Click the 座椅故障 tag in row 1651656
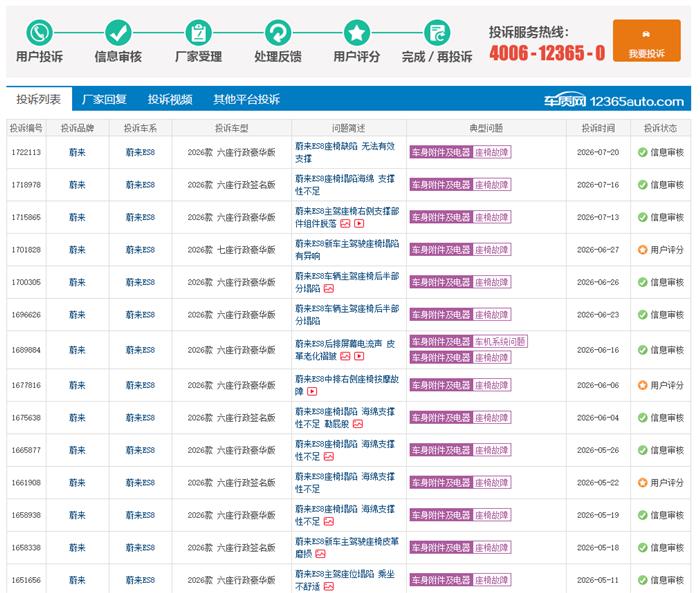The image size is (700, 593). 492,580
